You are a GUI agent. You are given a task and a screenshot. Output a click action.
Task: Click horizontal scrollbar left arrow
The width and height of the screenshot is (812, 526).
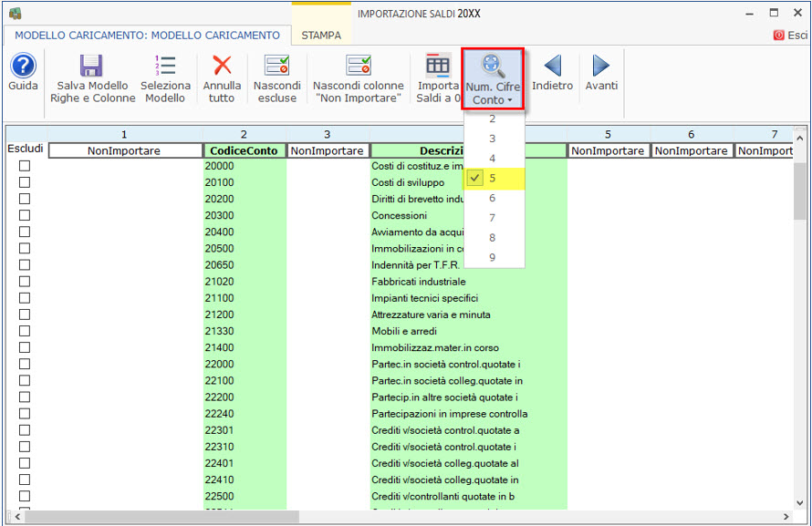(x=17, y=516)
